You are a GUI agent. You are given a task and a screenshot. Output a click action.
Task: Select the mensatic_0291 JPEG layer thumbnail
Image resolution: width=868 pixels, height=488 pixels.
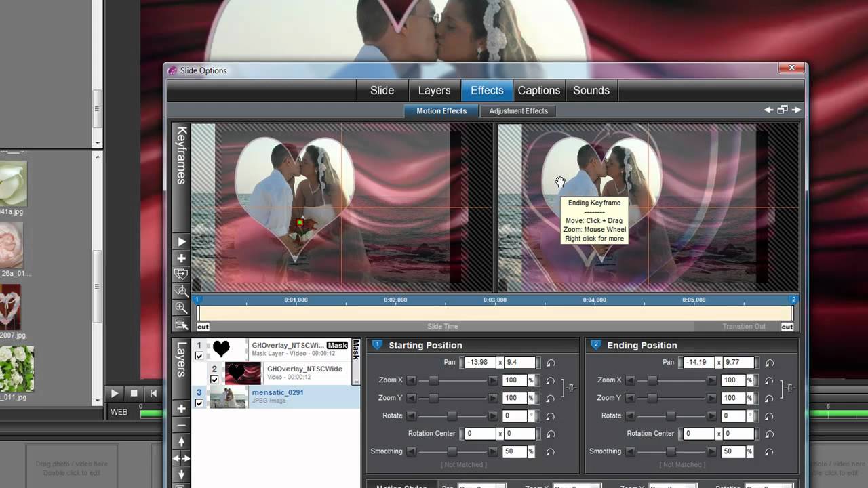point(229,397)
